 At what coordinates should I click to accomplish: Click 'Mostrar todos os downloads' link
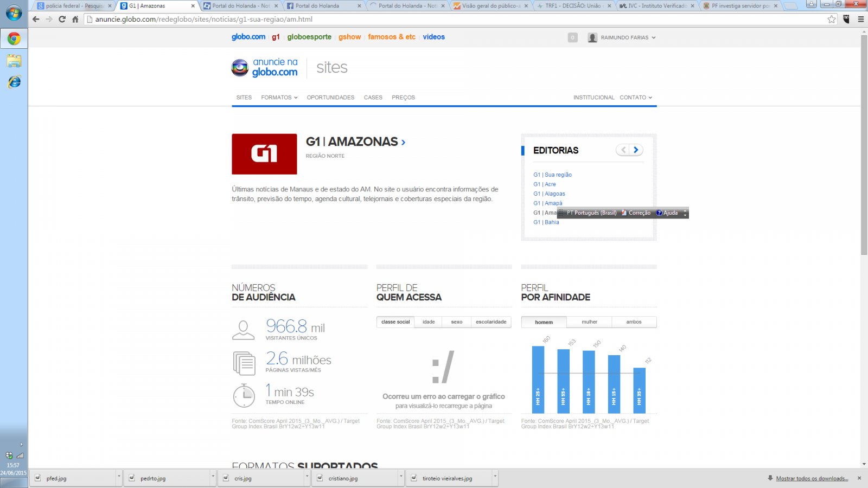click(812, 478)
